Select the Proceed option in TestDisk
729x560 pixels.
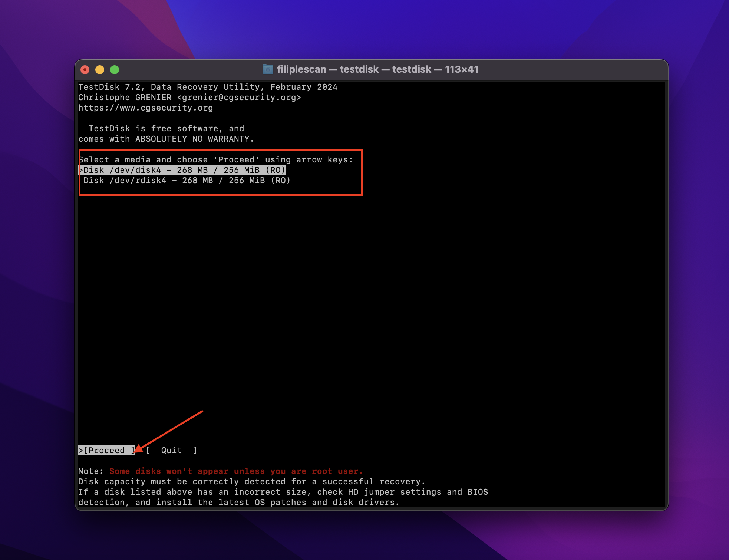107,450
